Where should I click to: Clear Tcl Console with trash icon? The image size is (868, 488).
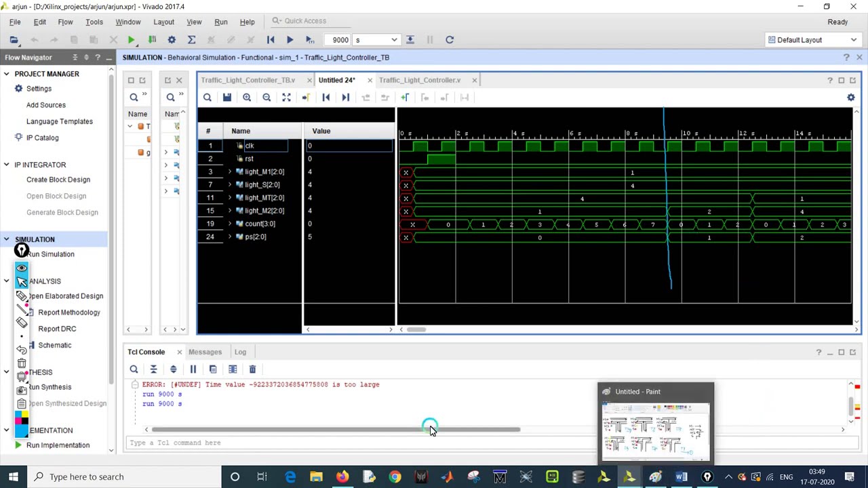[252, 369]
